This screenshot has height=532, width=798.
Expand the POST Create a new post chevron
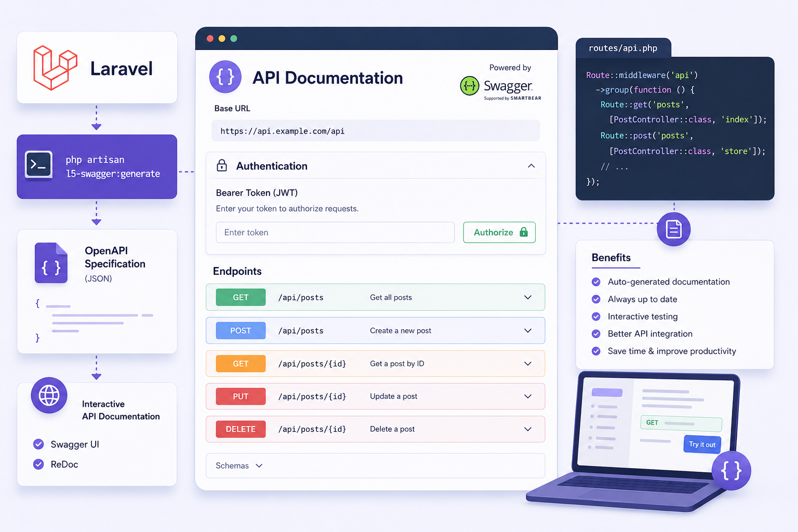coord(528,330)
